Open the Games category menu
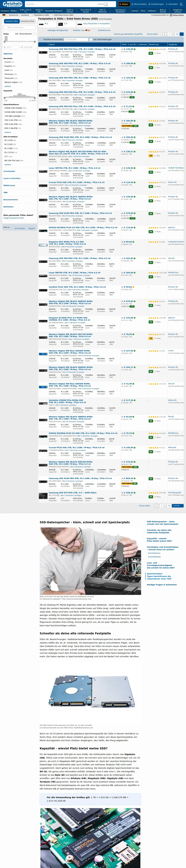The image size is (186, 868). [135, 11]
